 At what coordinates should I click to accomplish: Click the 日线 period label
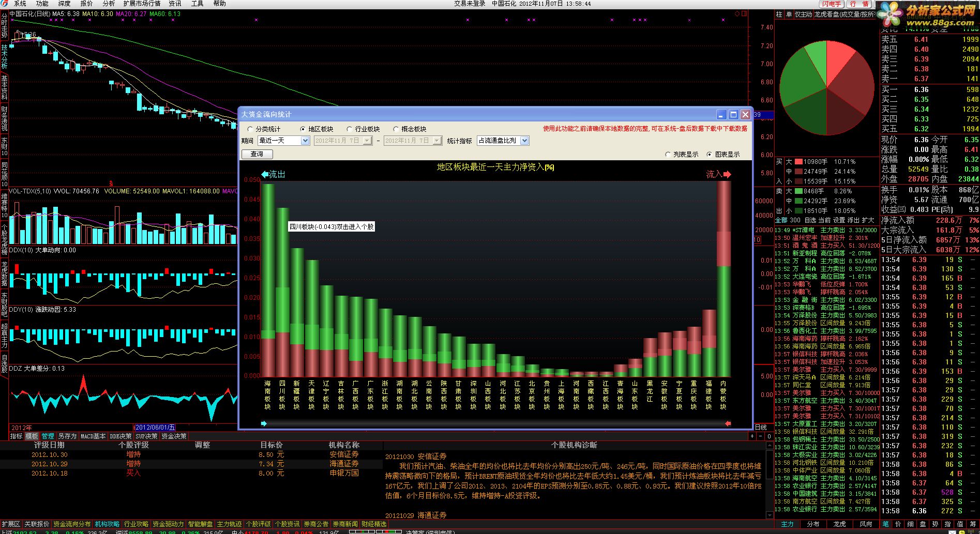pyautogui.click(x=761, y=428)
